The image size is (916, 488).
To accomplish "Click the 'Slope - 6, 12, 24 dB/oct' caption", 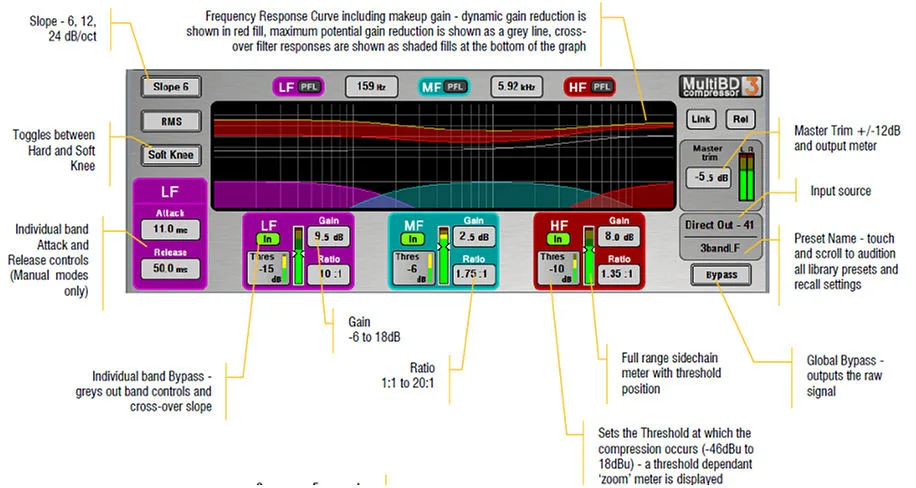I will coord(63,29).
